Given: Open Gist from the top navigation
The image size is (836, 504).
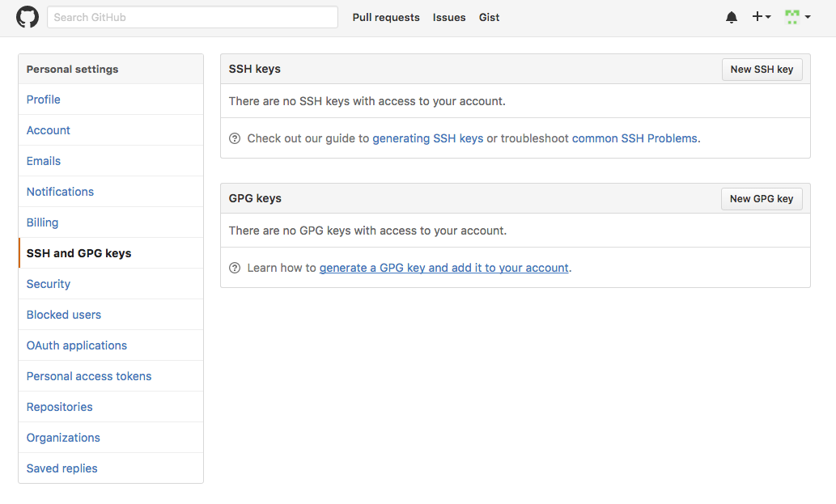Looking at the screenshot, I should tap(489, 17).
